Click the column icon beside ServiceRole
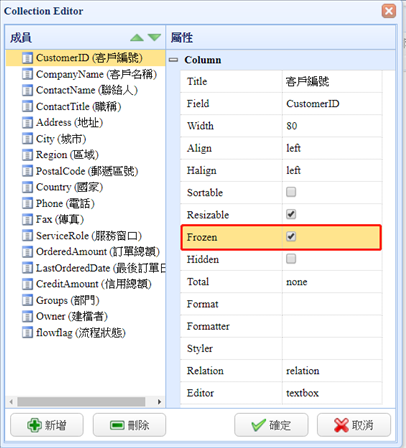The height and width of the screenshot is (448, 406). point(27,236)
